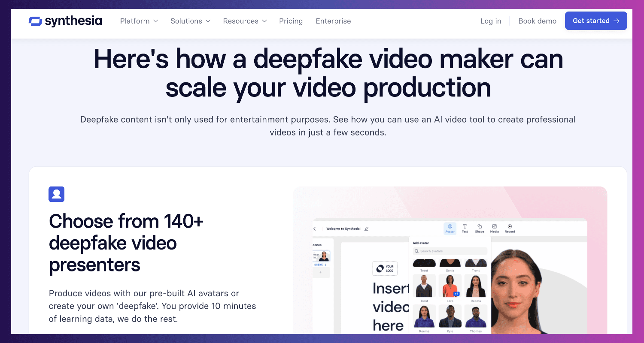Viewport: 644px width, 343px height.
Task: Click the Get started button
Action: (x=596, y=21)
